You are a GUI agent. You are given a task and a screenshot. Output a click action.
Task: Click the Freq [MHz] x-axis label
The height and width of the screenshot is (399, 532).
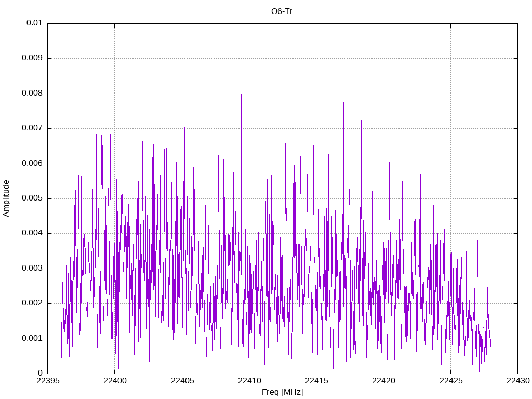(282, 392)
